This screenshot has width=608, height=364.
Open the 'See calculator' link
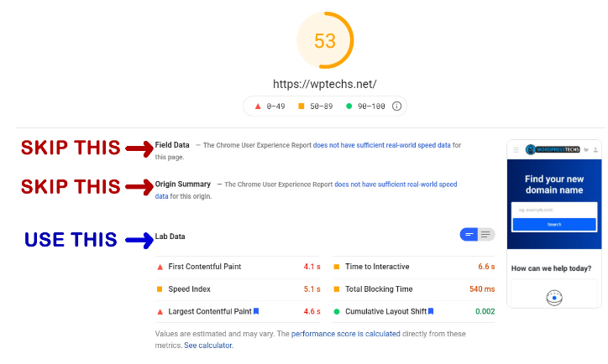tap(208, 346)
